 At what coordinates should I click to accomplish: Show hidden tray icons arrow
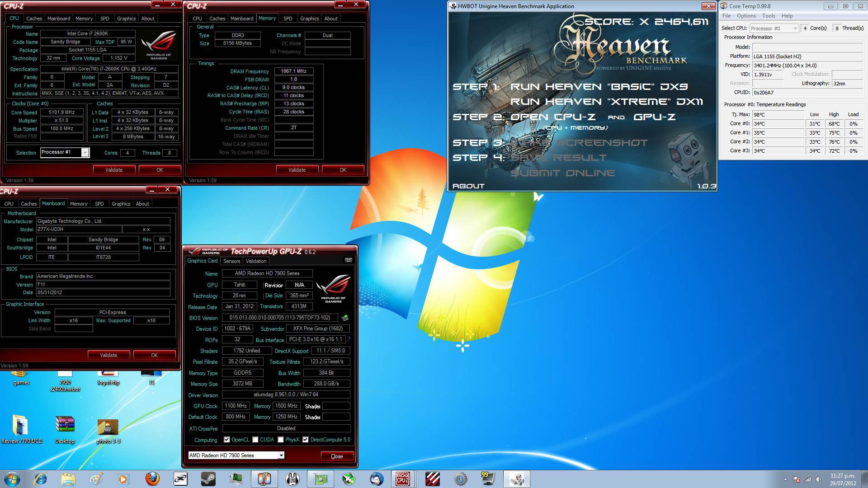(x=785, y=479)
